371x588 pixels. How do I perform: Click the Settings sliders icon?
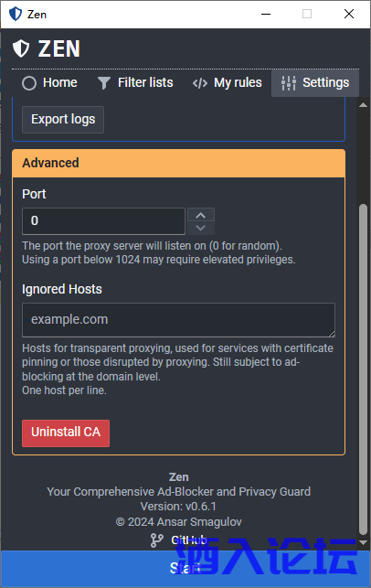pos(289,83)
